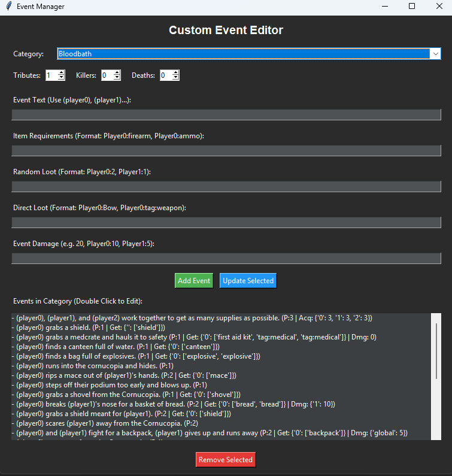Click into the Deaths number field

click(x=166, y=75)
